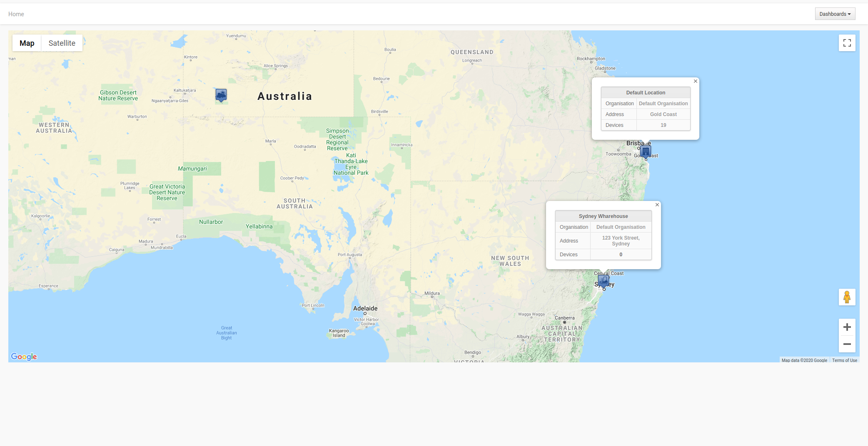Close the Default Location info popup

(x=695, y=81)
